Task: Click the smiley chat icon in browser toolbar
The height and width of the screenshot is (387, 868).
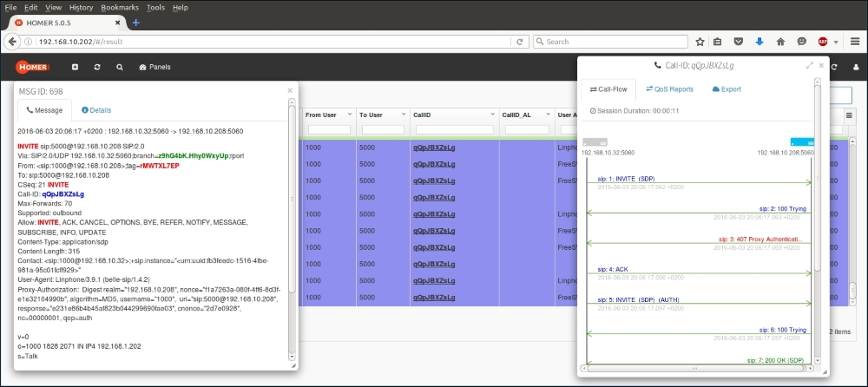Action: click(801, 42)
